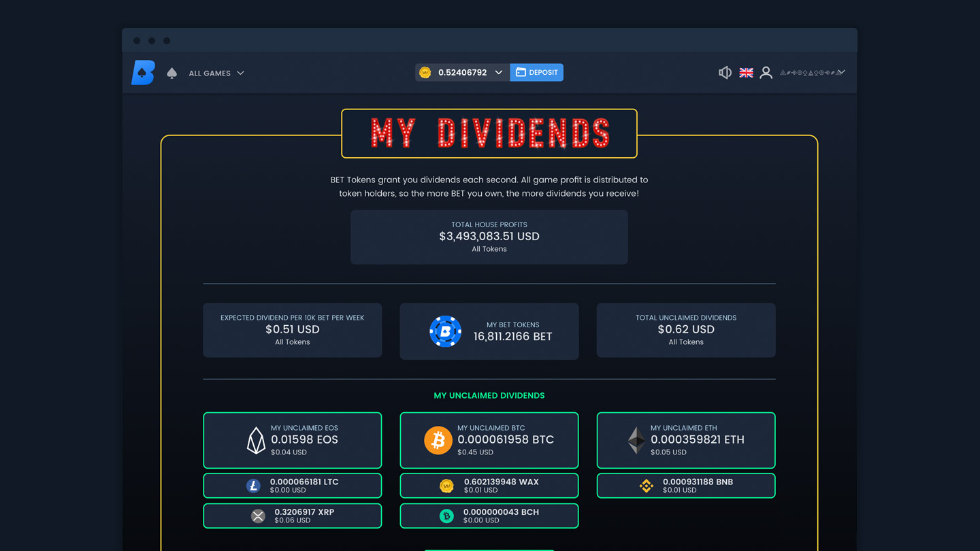
Task: Select the 0.000000043 BCH amount
Action: pyautogui.click(x=501, y=512)
